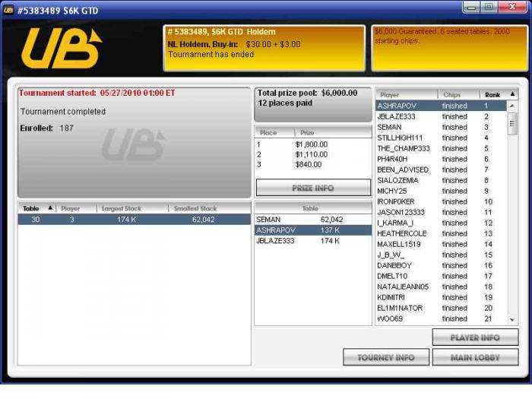Image resolution: width=532 pixels, height=399 pixels.
Task: Return to the MAIN LOBBY
Action: click(475, 357)
